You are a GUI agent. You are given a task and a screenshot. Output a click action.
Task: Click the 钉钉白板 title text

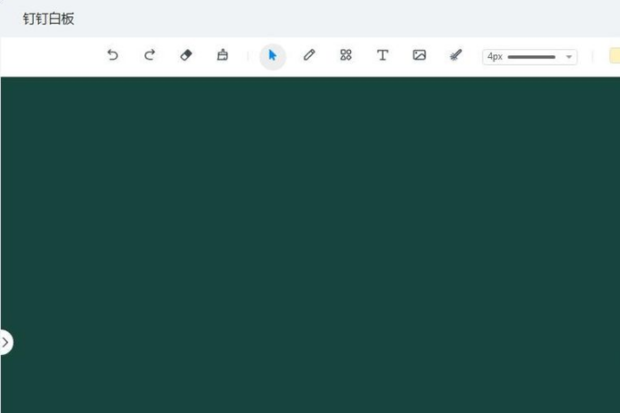coord(48,19)
